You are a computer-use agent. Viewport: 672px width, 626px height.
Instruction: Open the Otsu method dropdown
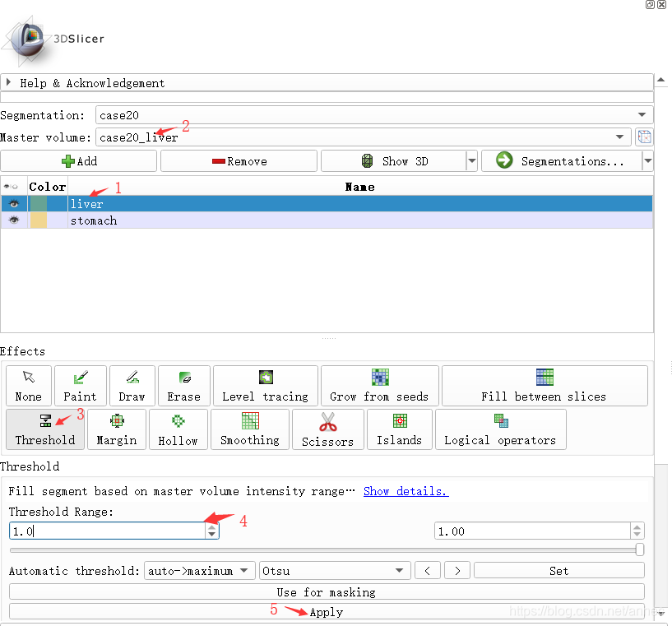(335, 571)
